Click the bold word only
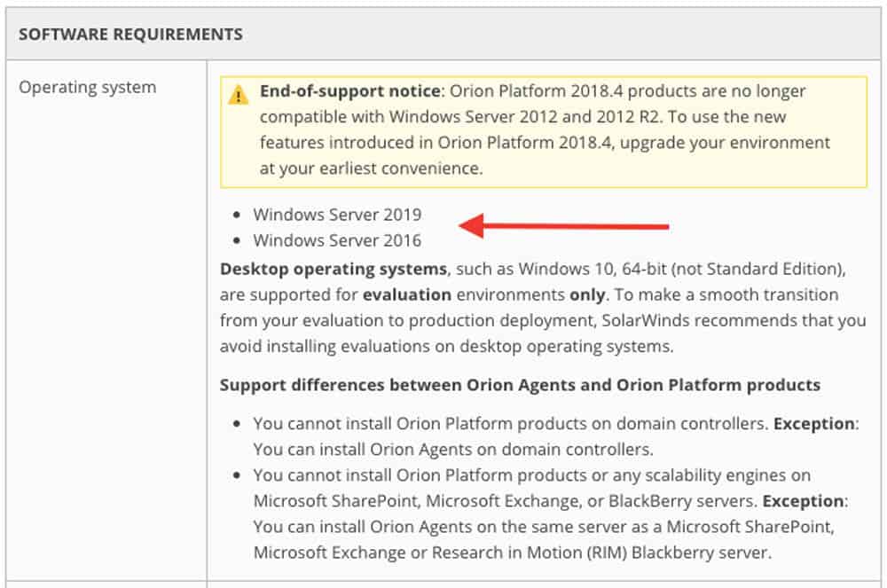The width and height of the screenshot is (887, 588). (x=587, y=294)
